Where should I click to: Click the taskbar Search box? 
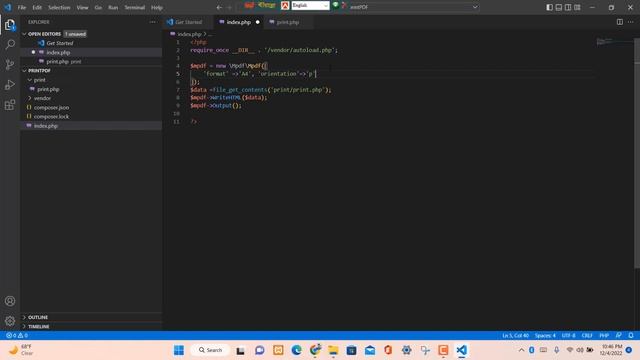[210, 350]
